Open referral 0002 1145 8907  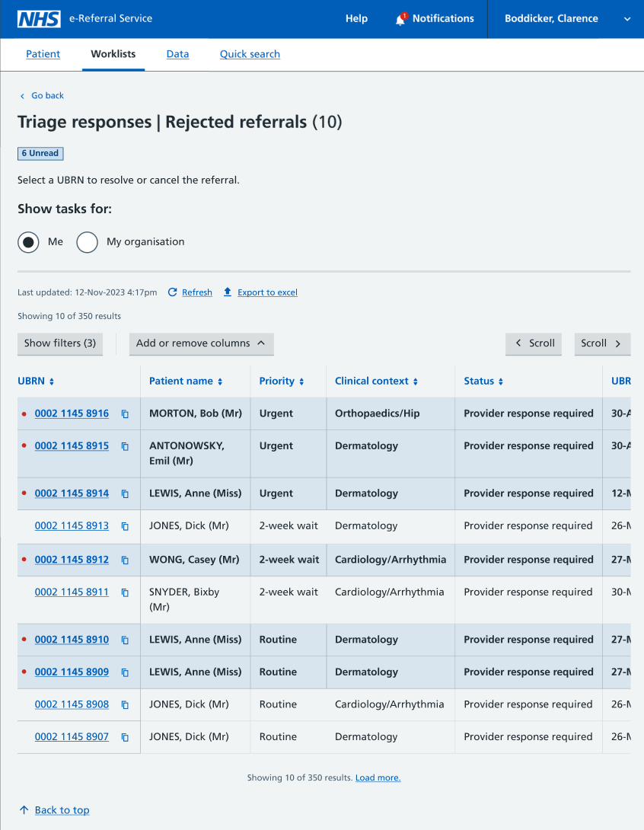pos(72,736)
